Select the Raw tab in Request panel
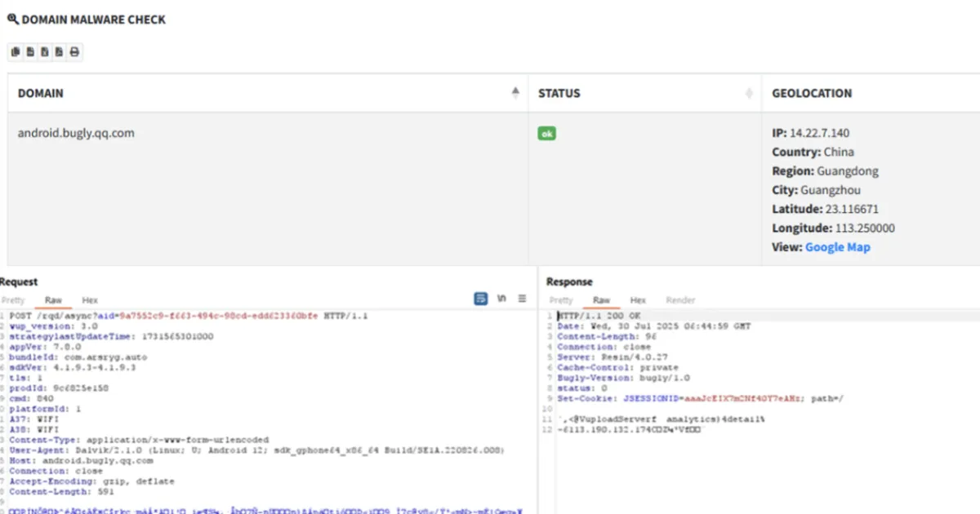This screenshot has height=514, width=980. 53,300
